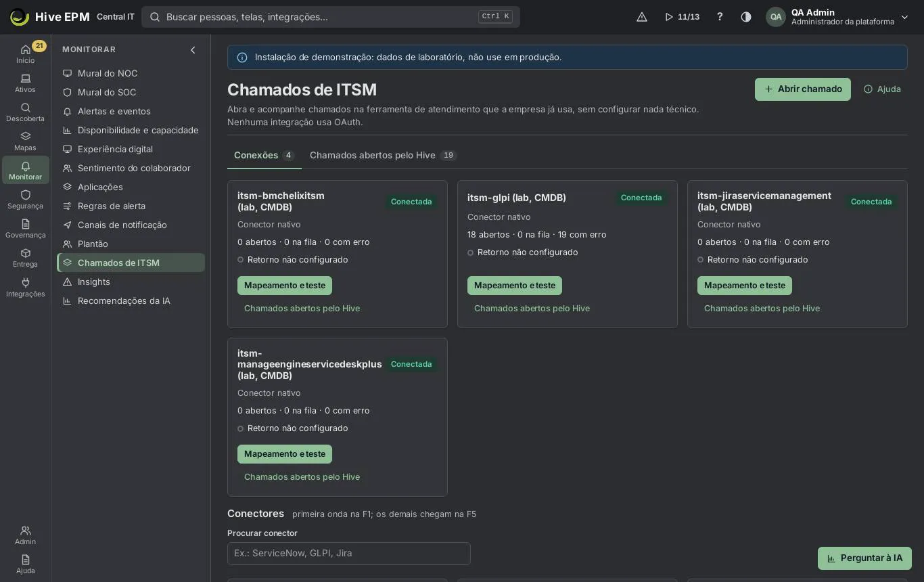This screenshot has width=924, height=582.
Task: Click the play icon with the 11/13 counter
Action: pos(682,17)
